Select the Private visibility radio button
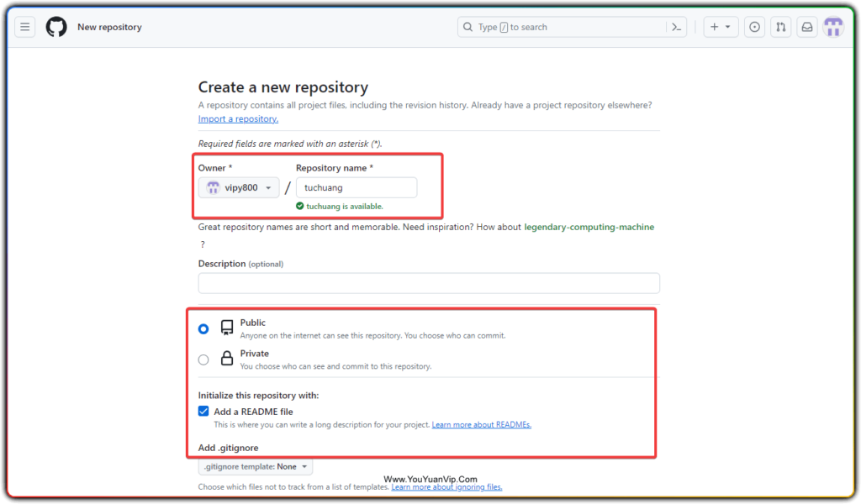Image resolution: width=861 pixels, height=504 pixels. (x=203, y=358)
